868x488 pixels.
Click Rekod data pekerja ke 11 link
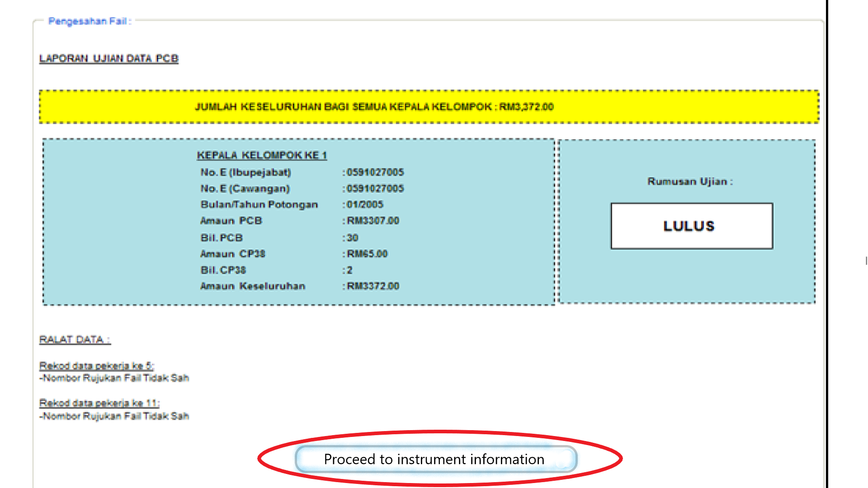point(99,403)
